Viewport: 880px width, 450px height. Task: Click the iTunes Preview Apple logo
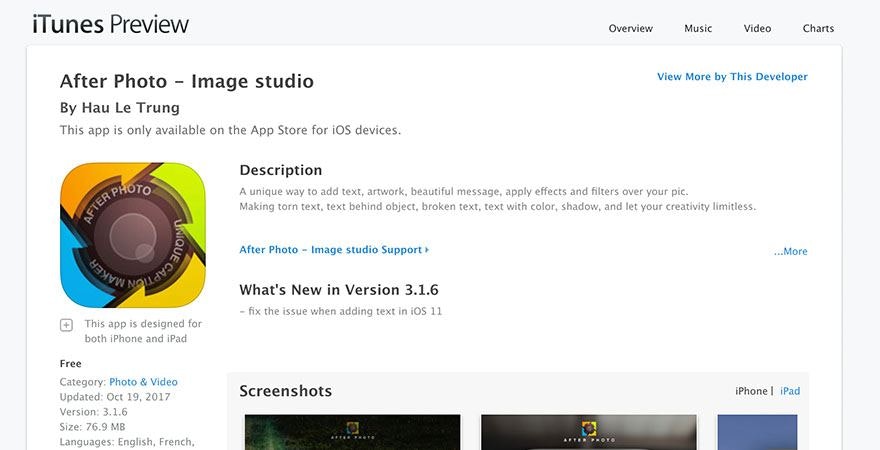(x=110, y=25)
